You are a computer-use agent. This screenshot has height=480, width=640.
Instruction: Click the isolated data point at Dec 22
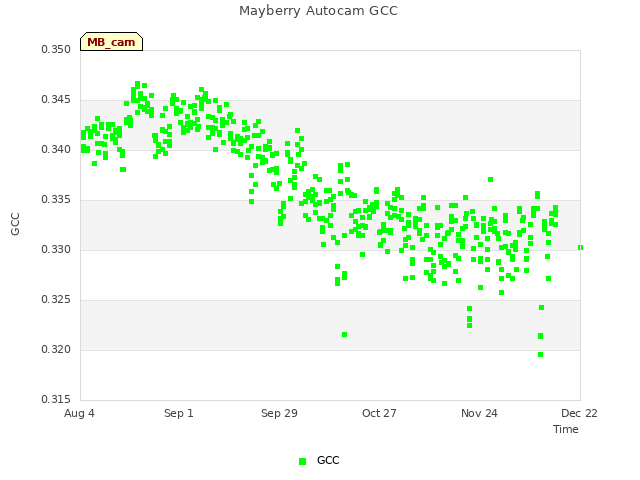tap(580, 247)
